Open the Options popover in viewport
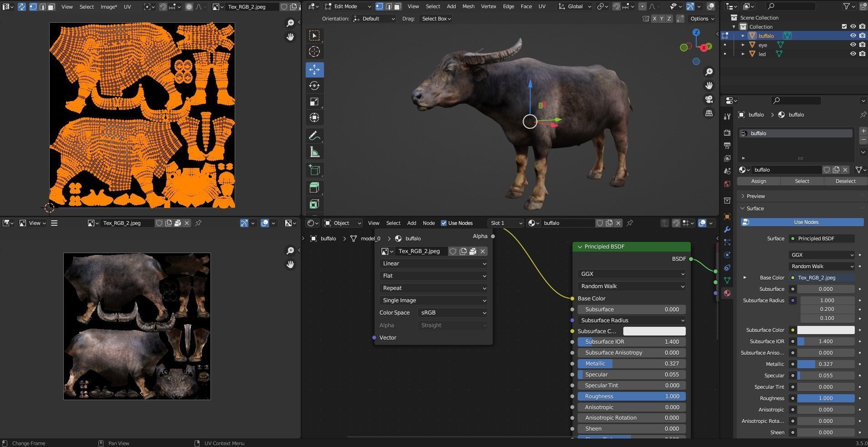 [x=702, y=19]
